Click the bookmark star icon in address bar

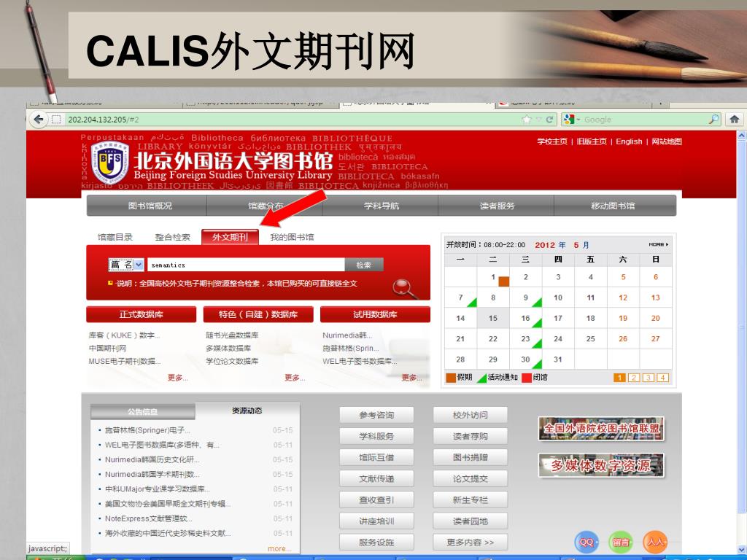click(x=527, y=120)
